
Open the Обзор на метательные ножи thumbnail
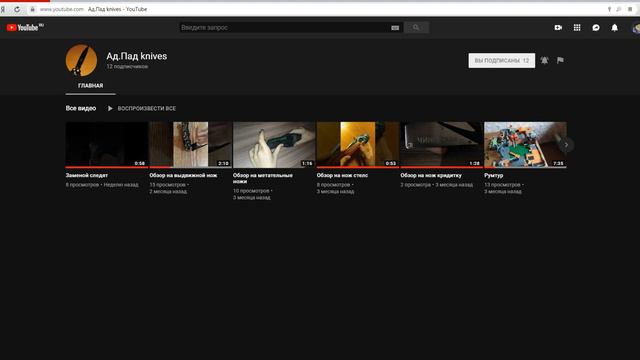(274, 144)
